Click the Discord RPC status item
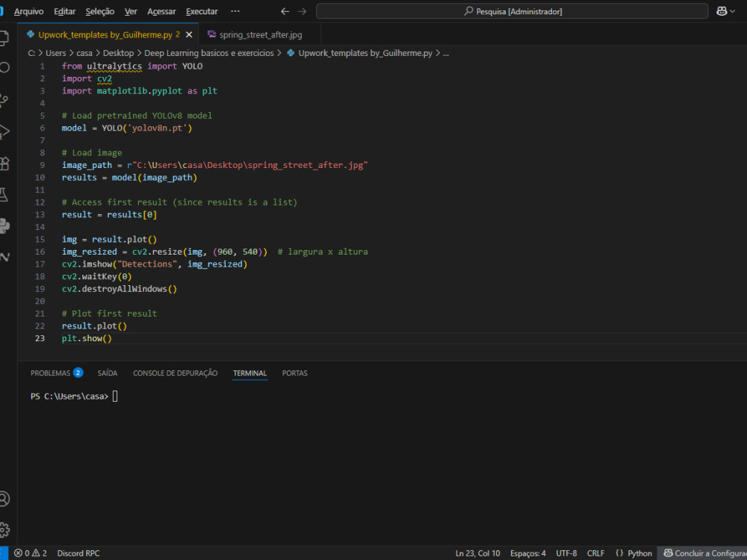Screen dimensions: 747x560 pyautogui.click(x=78, y=553)
